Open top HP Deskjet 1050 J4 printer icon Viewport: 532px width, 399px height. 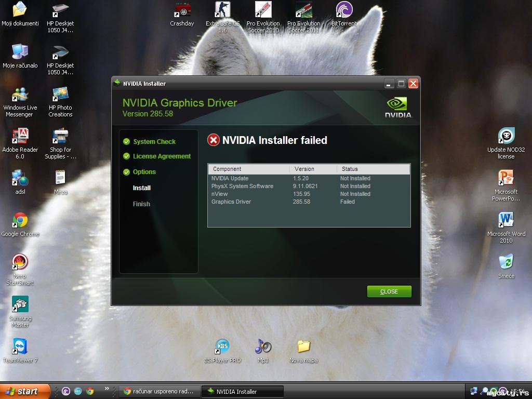point(60,17)
